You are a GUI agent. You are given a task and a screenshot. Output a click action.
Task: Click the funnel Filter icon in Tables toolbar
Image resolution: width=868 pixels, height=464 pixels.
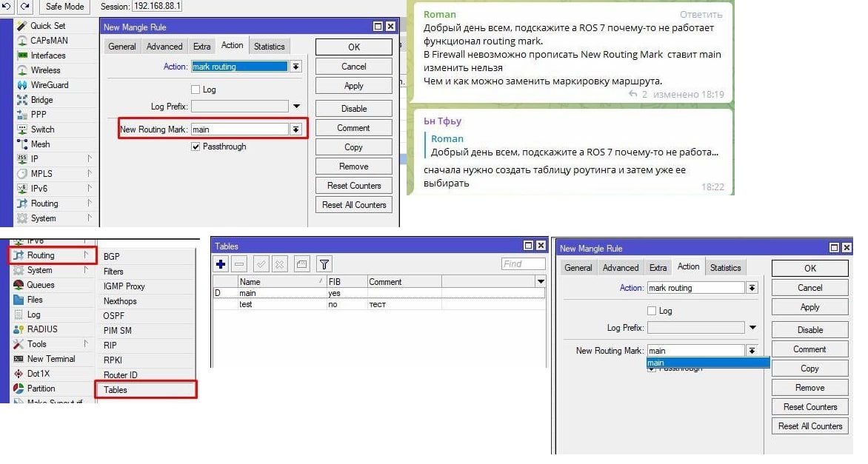324,264
